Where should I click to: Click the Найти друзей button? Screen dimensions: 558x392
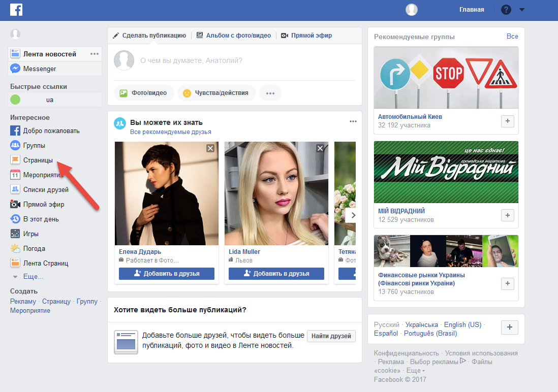[x=331, y=336]
